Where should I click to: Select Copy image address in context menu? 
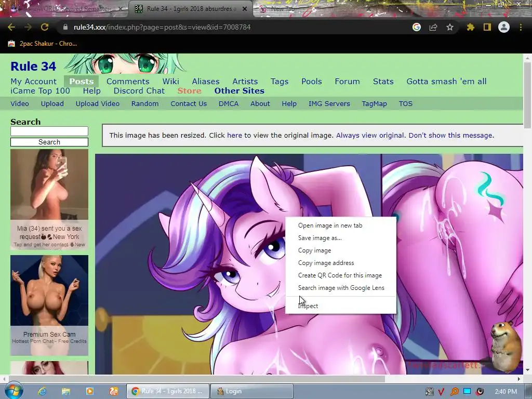[341, 263]
